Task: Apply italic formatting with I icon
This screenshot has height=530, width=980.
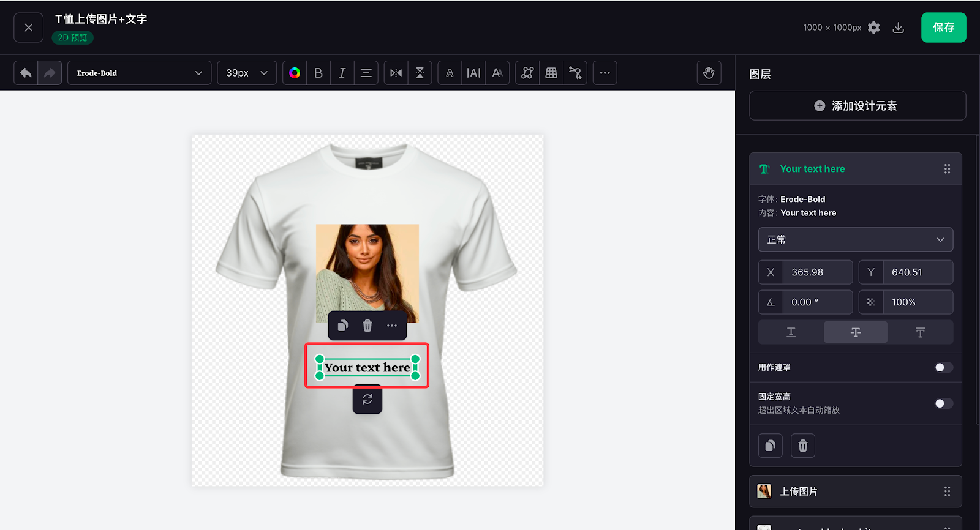Action: coord(342,73)
